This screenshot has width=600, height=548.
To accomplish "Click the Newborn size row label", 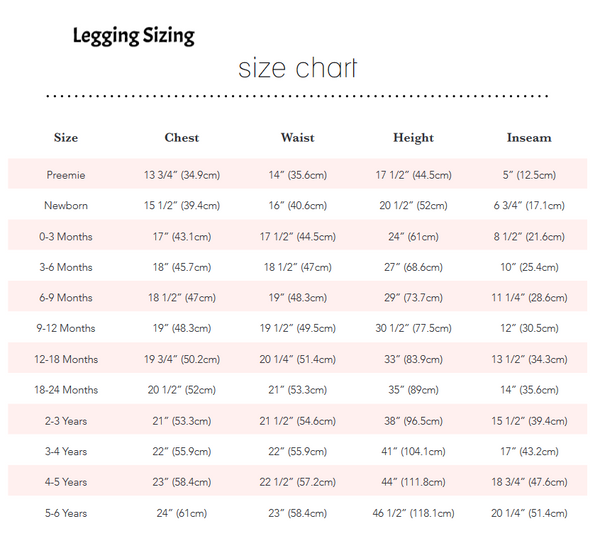I will click(66, 206).
